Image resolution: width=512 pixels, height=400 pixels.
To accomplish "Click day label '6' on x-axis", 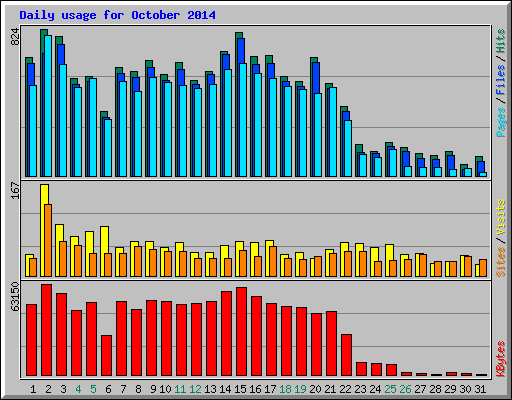I will [108, 389].
